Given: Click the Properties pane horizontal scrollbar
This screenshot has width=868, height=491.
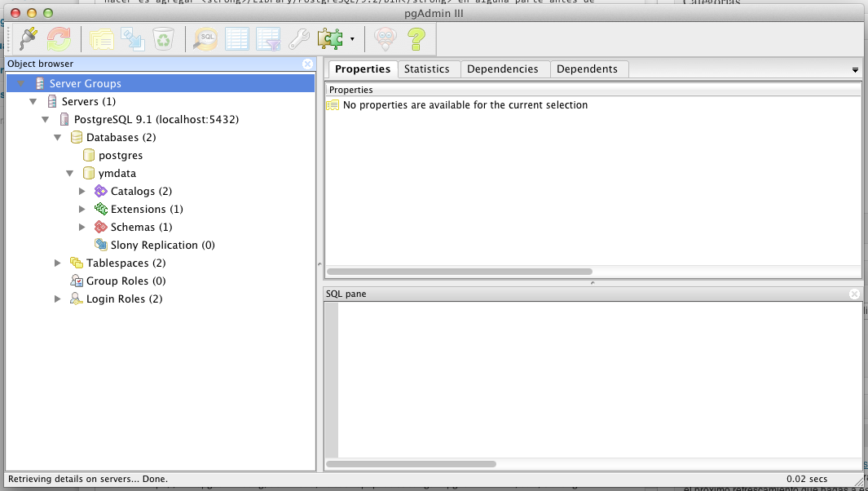Looking at the screenshot, I should pos(459,272).
